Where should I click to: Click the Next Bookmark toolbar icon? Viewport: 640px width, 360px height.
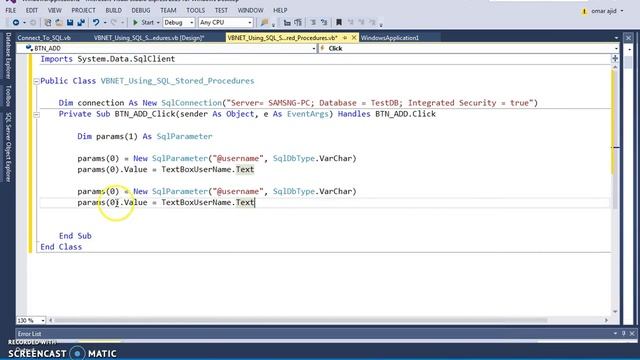pyautogui.click(x=361, y=22)
